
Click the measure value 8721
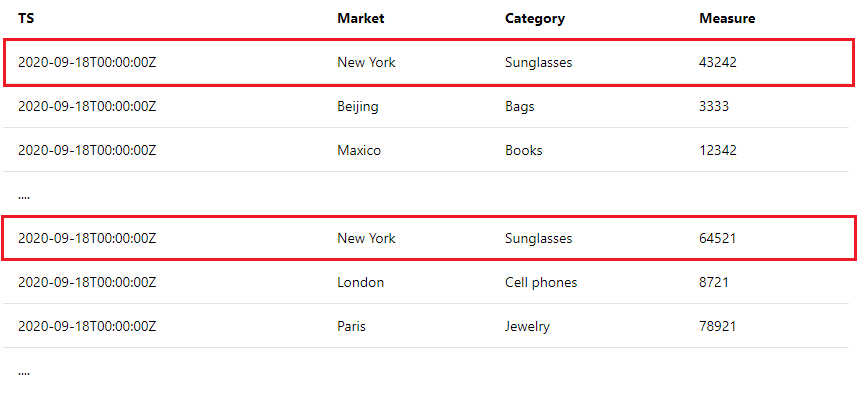coord(714,282)
